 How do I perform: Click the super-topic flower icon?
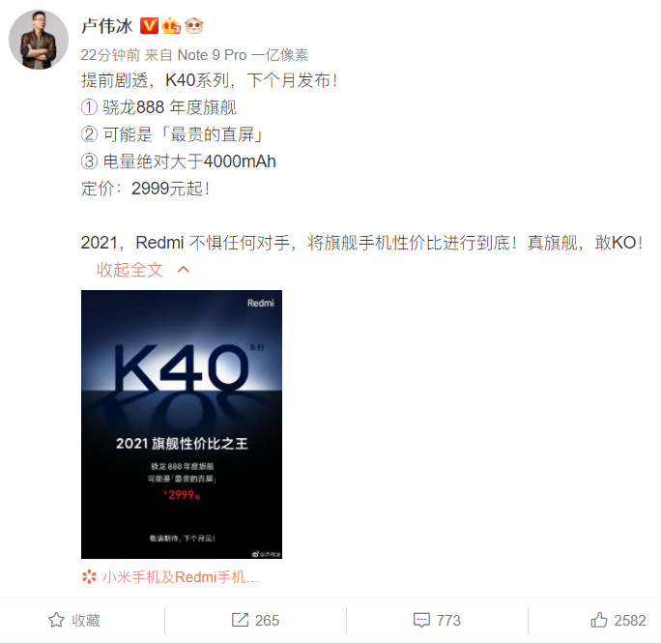[x=89, y=576]
